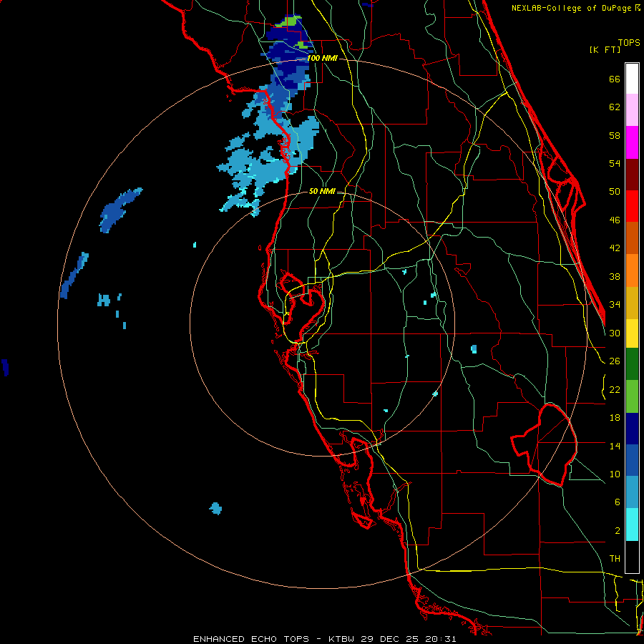Screen dimensions: 644x644
Task: Click the '66' legend value
Action: tap(615, 79)
